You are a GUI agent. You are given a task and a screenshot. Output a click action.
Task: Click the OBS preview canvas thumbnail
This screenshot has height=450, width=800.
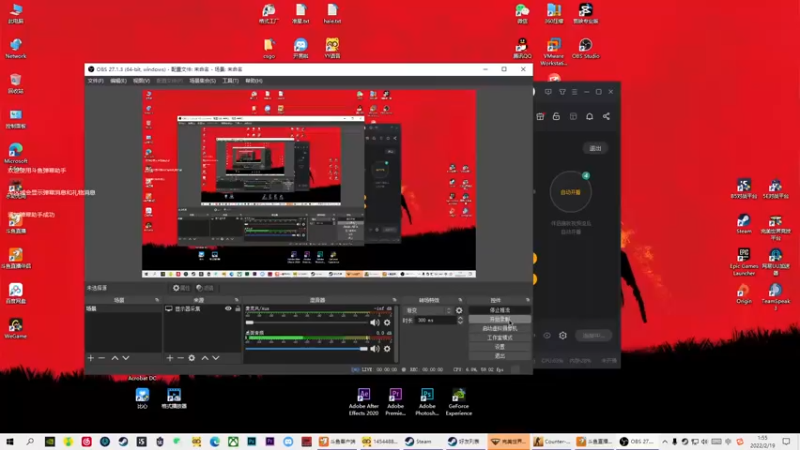[x=309, y=184]
